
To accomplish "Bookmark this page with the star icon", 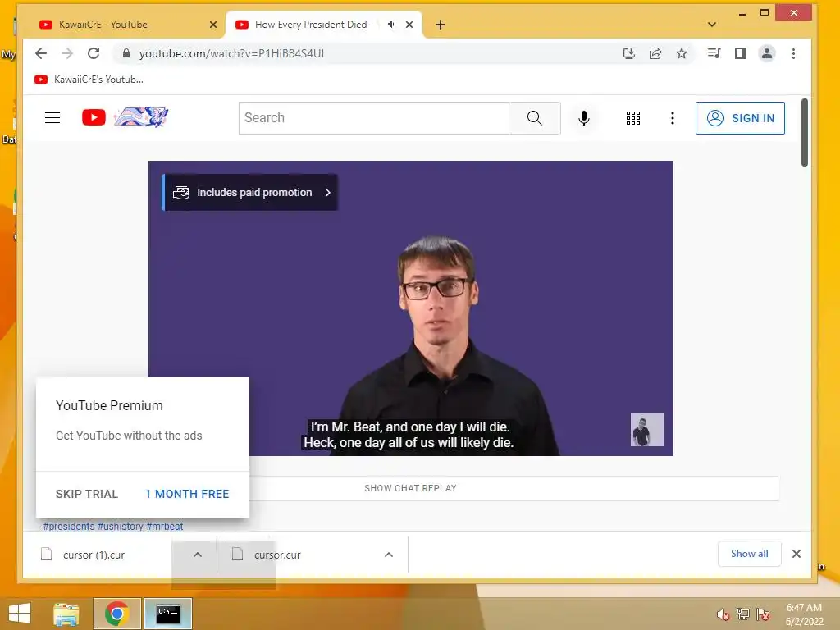I will [682, 53].
